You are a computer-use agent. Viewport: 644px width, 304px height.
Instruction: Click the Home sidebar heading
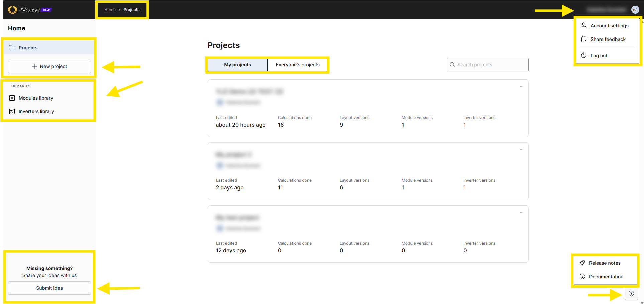click(x=17, y=28)
